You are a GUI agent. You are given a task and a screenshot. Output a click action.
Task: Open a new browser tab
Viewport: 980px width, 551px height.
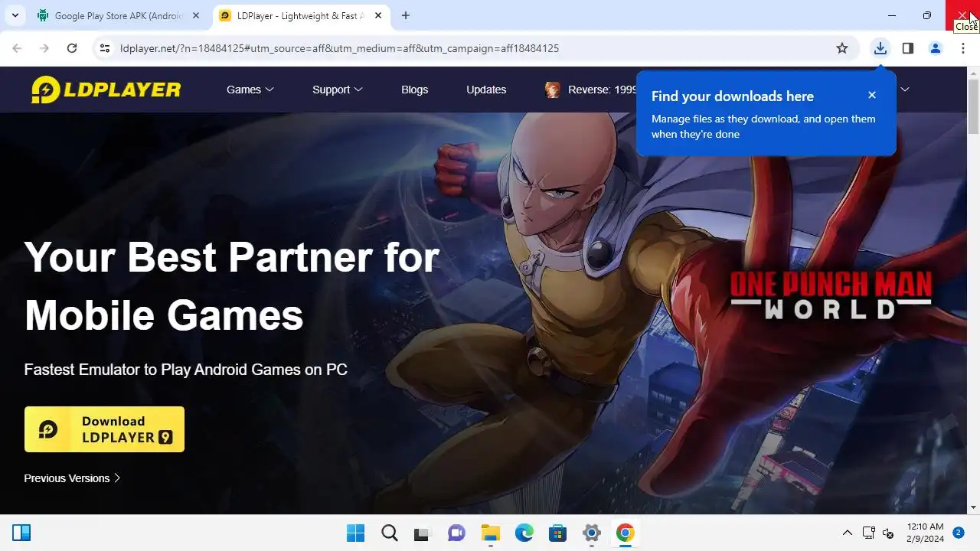[406, 15]
